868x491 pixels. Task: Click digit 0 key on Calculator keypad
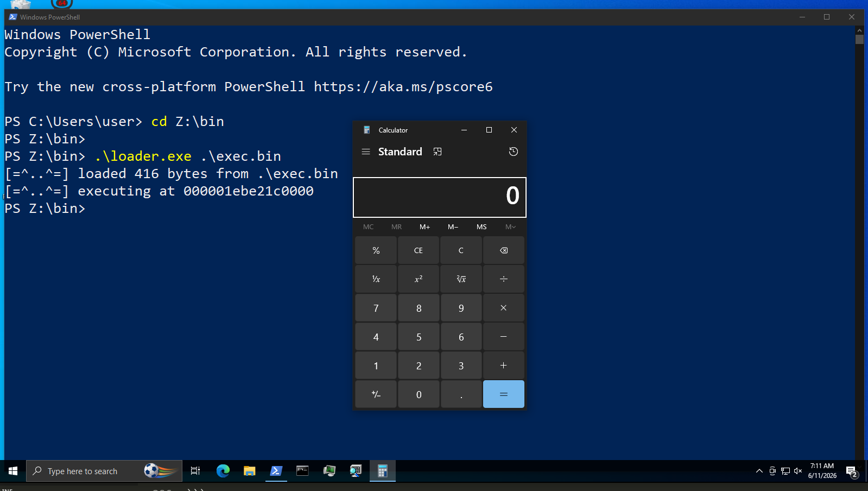419,394
